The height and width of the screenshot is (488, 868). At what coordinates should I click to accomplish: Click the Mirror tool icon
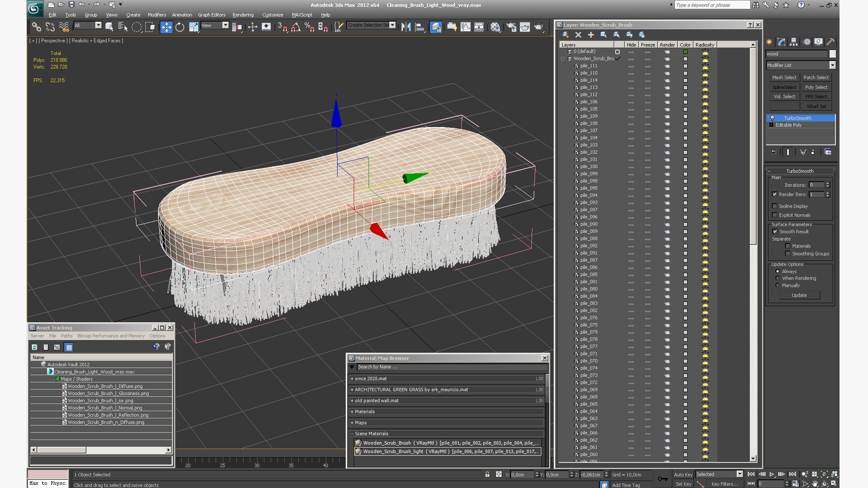click(406, 27)
